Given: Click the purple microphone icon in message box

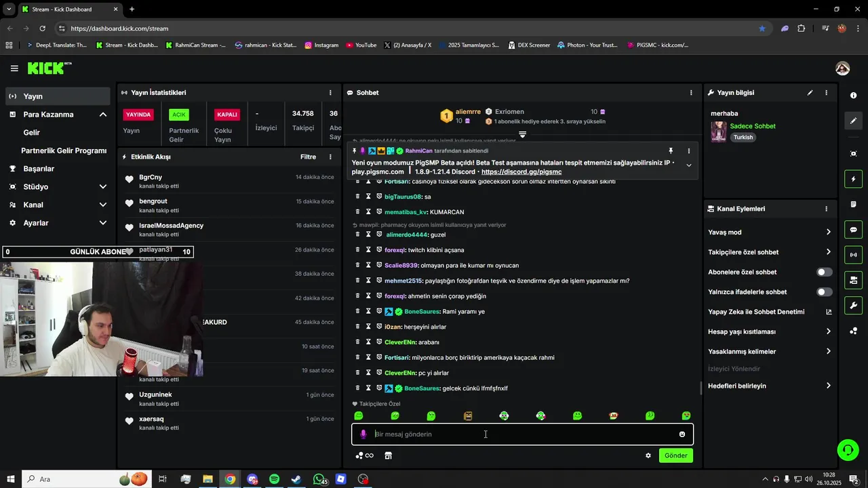Looking at the screenshot, I should point(363,434).
